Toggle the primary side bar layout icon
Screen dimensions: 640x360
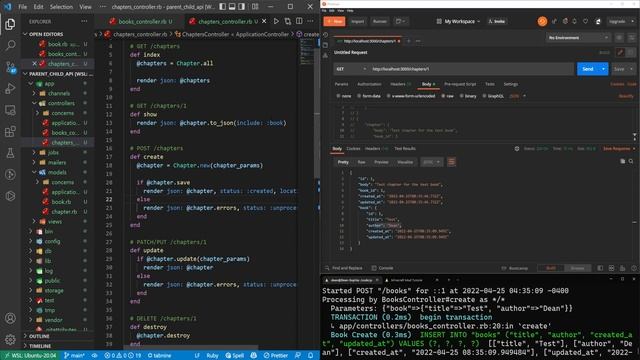pos(222,7)
